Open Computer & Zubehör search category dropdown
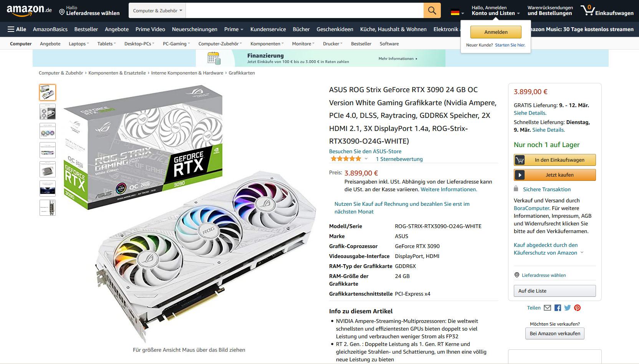The width and height of the screenshot is (639, 364). click(x=157, y=11)
